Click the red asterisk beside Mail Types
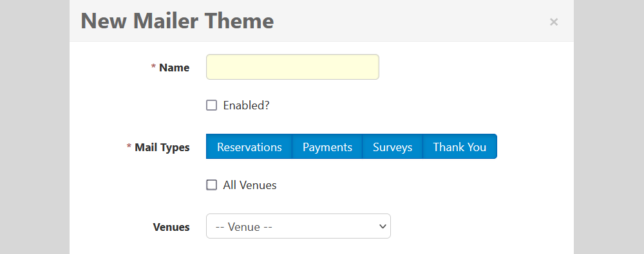This screenshot has height=254, width=644. [x=129, y=146]
